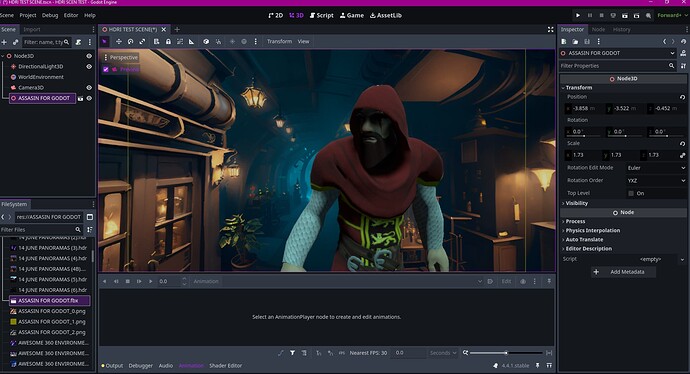Open the Project menu

[28, 15]
